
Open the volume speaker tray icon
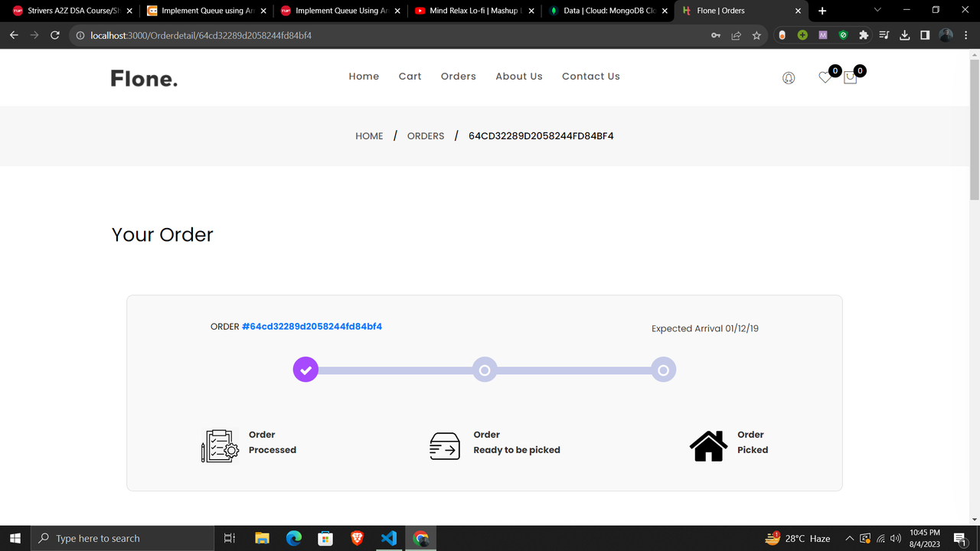(895, 538)
